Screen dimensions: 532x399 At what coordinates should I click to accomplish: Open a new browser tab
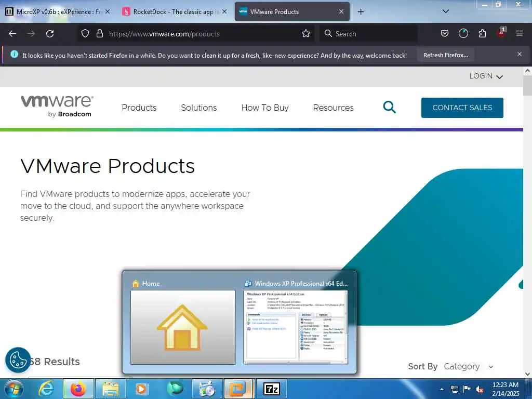[x=361, y=12]
